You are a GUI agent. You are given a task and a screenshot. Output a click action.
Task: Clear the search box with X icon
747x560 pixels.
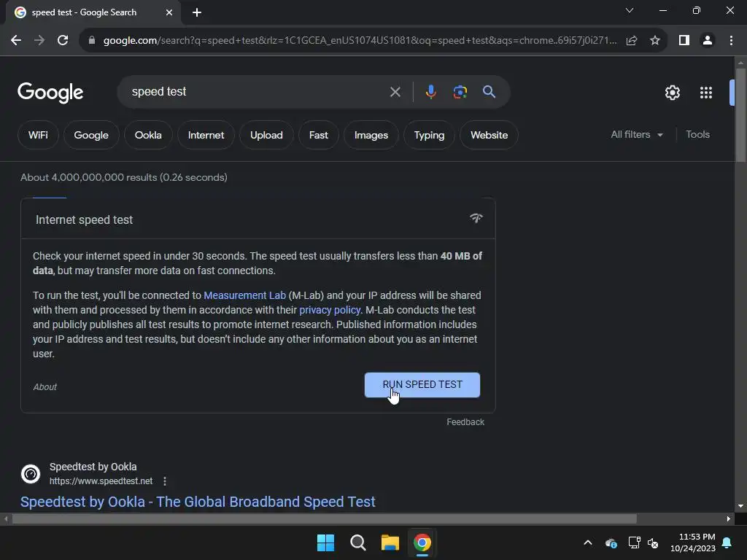[x=395, y=92]
